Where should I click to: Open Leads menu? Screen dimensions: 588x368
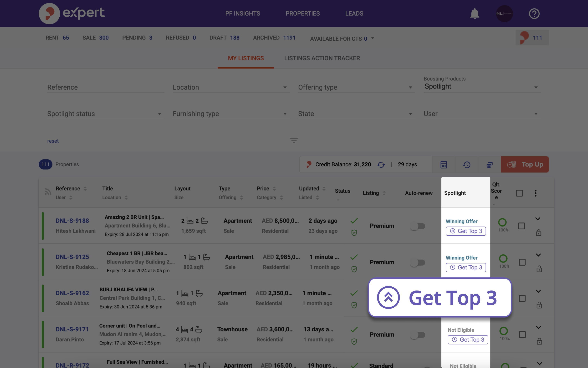[354, 14]
